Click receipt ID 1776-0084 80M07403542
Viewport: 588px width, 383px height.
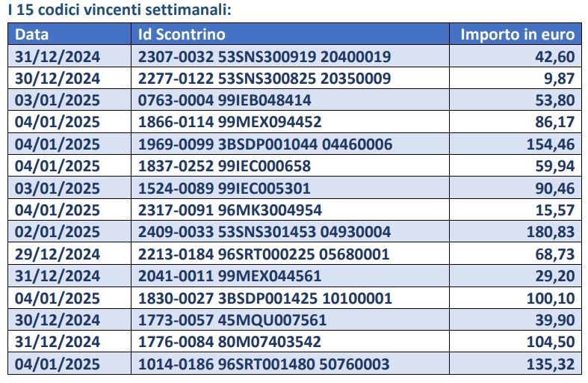pyautogui.click(x=229, y=342)
